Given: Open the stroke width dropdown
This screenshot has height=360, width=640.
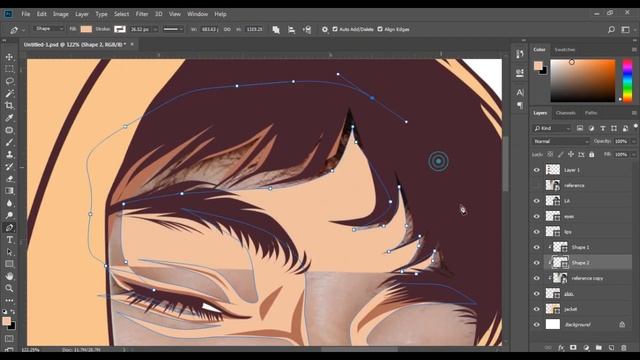Looking at the screenshot, I should coord(155,29).
